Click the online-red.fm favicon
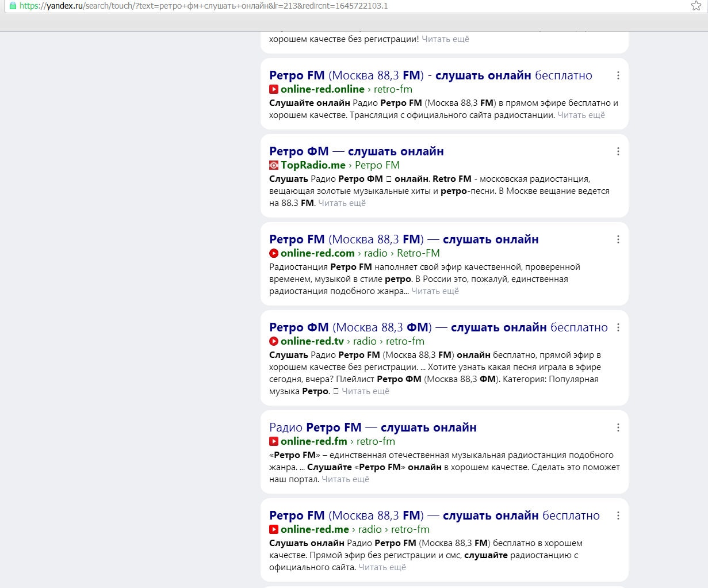 coord(274,441)
